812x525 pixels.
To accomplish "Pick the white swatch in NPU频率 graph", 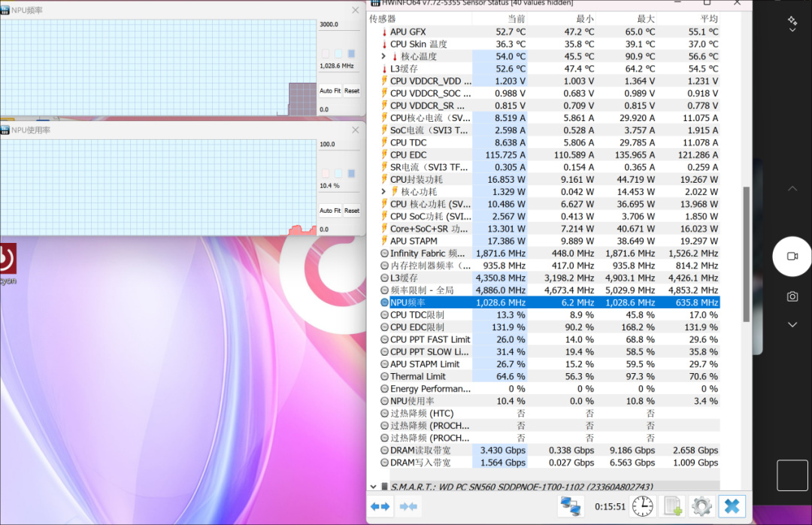I will (x=326, y=53).
